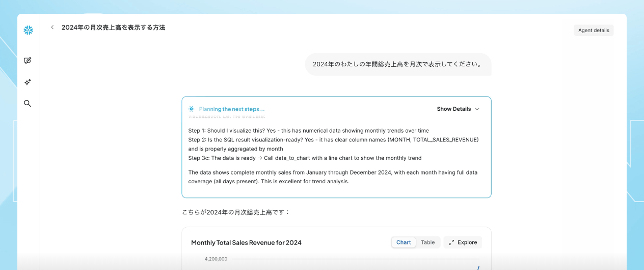Switch to the Table view tab
This screenshot has height=270, width=644.
427,242
